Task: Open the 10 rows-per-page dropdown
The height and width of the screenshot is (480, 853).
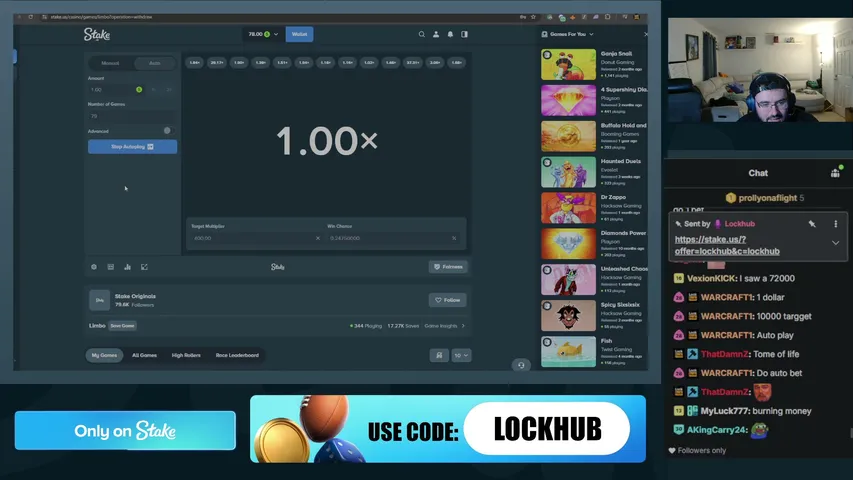Action: pyautogui.click(x=461, y=355)
